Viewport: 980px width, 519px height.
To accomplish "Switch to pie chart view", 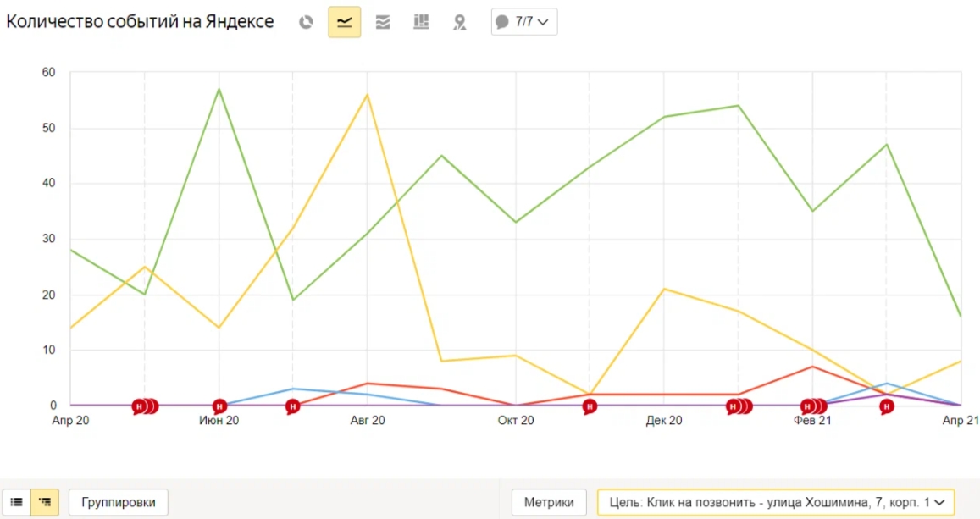I will tap(306, 23).
